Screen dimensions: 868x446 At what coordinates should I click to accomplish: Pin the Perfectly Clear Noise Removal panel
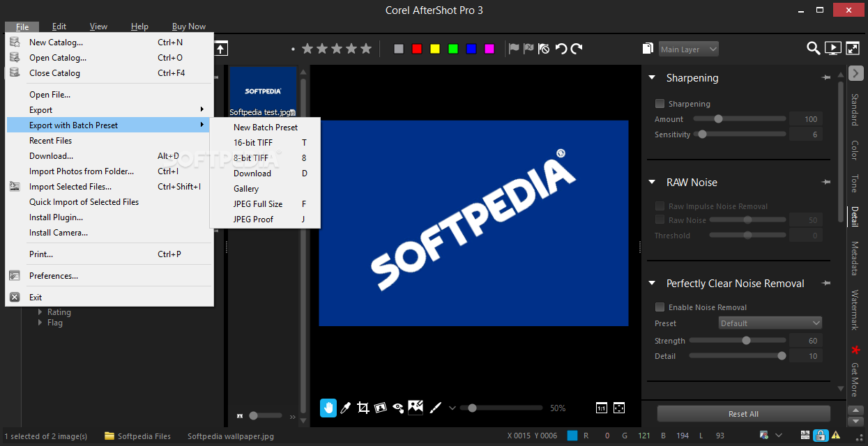826,283
